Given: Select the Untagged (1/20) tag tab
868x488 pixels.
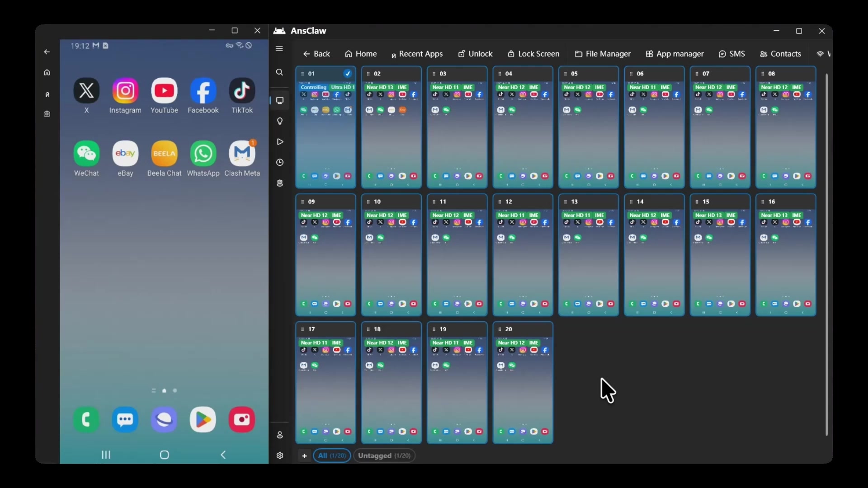Looking at the screenshot, I should pyautogui.click(x=384, y=455).
